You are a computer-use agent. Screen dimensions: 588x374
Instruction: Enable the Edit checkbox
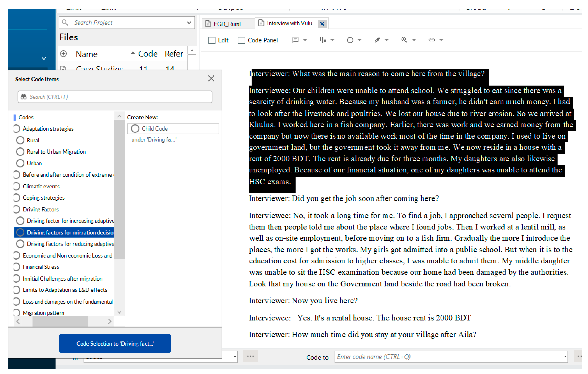[212, 40]
